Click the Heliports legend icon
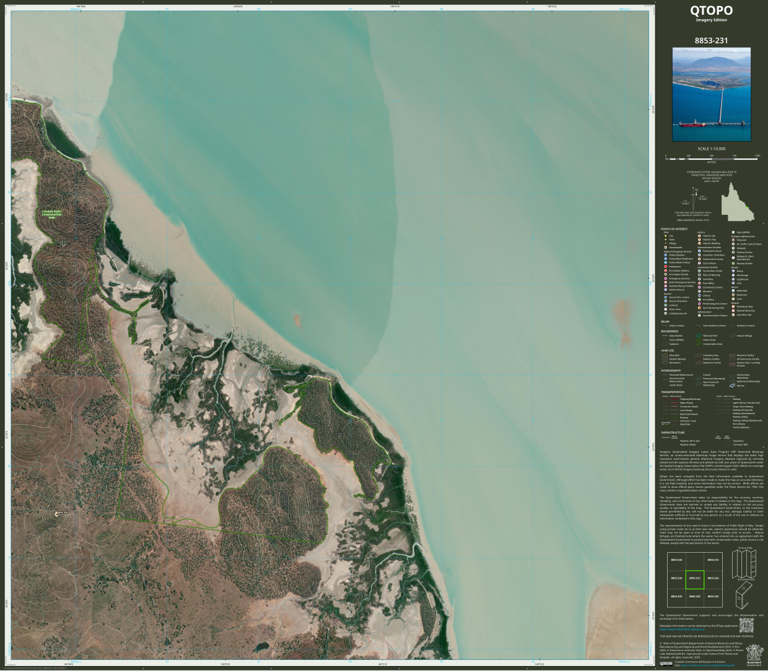The height and width of the screenshot is (671, 768). [733, 248]
